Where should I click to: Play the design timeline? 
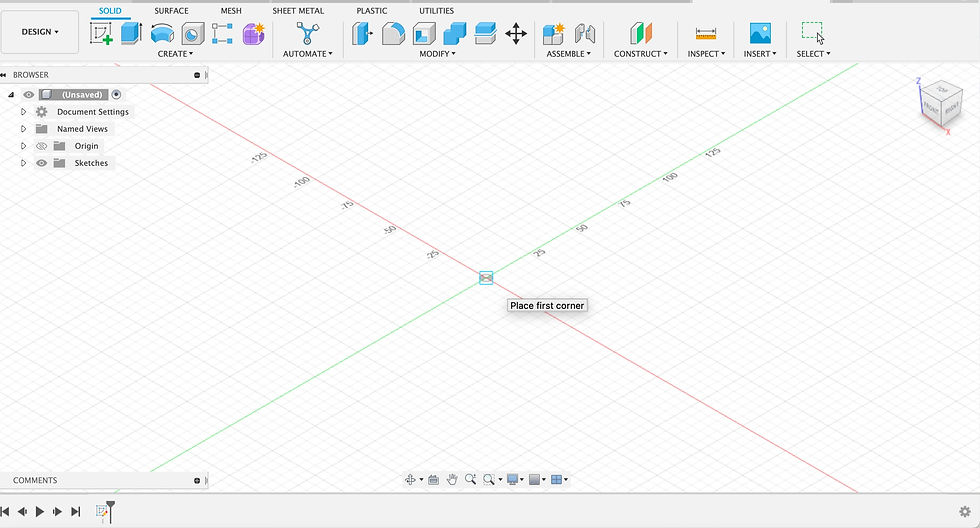(x=40, y=512)
